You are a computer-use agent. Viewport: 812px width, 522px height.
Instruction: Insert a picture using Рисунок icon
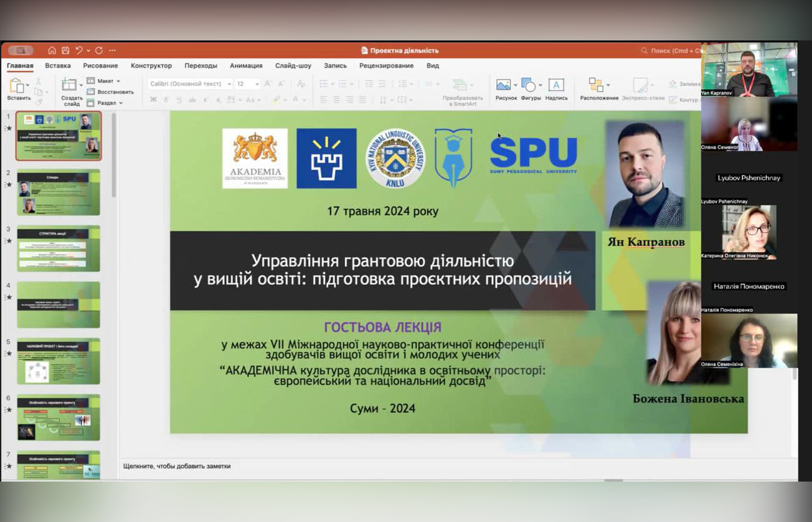coord(504,85)
